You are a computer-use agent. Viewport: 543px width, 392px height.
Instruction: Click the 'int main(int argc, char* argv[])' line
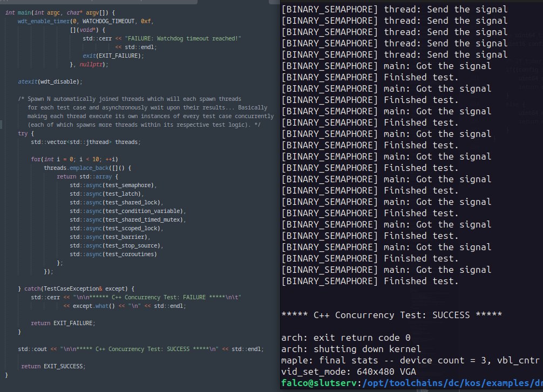pyautogui.click(x=60, y=13)
